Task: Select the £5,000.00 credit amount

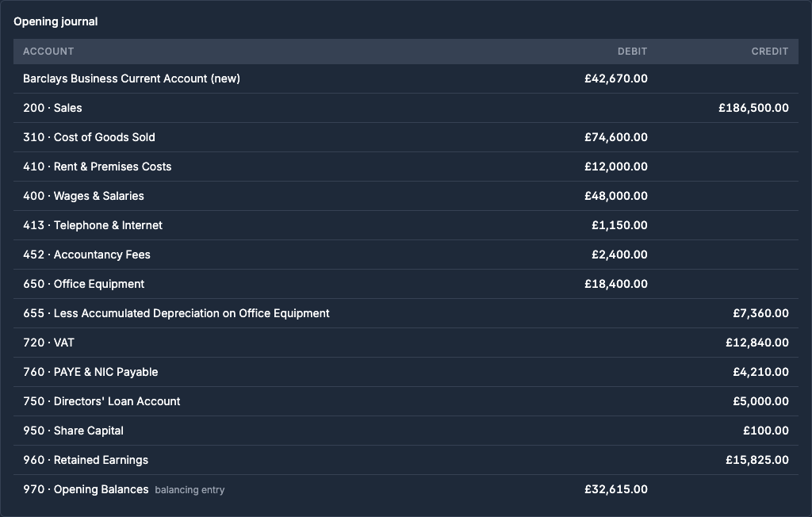Action: click(760, 401)
